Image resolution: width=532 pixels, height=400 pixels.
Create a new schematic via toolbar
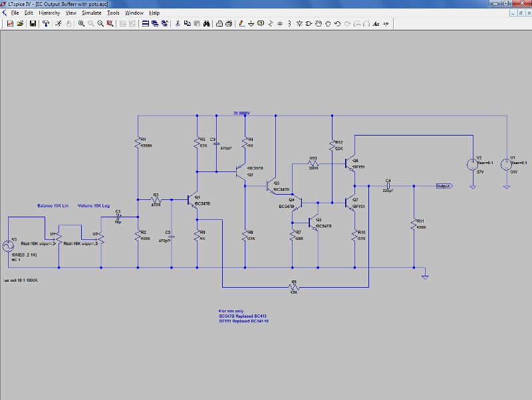click(x=10, y=24)
